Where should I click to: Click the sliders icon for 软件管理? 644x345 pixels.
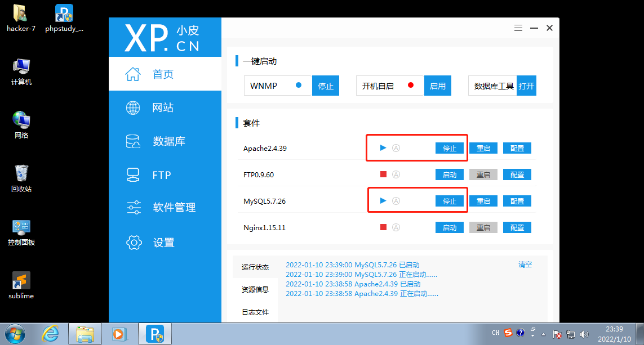(x=134, y=208)
